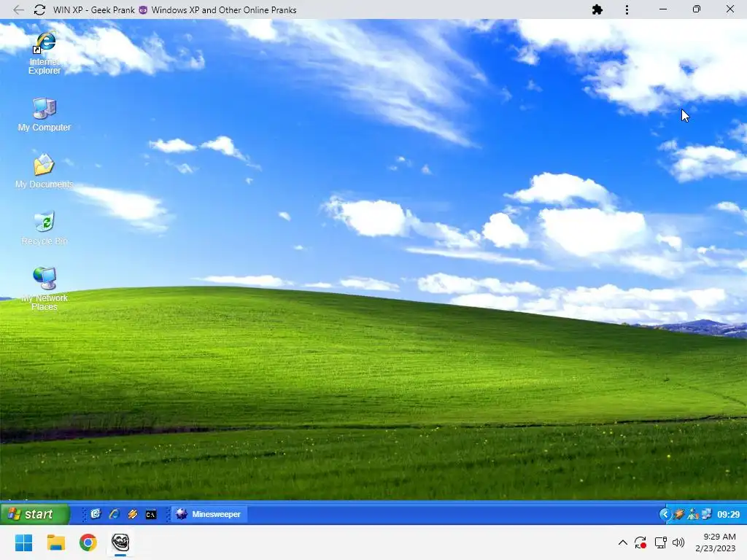
Task: Select the My Documents folder icon
Action: (x=44, y=171)
